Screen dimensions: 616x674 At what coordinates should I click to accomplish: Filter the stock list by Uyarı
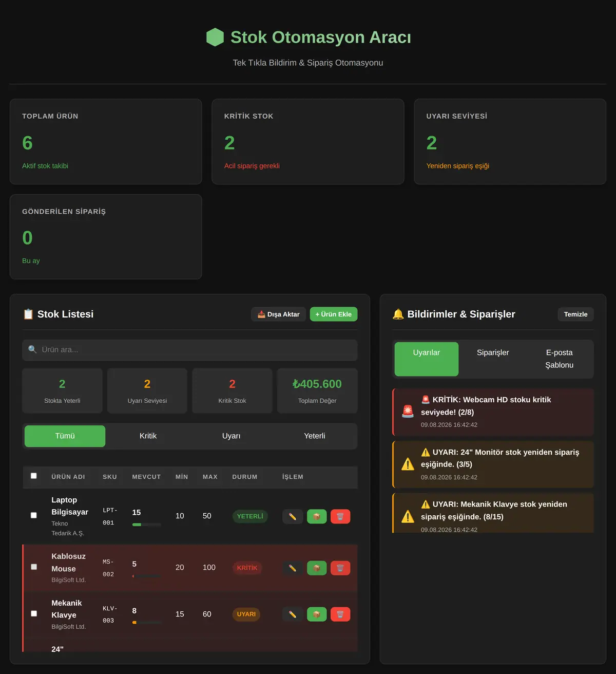(231, 436)
